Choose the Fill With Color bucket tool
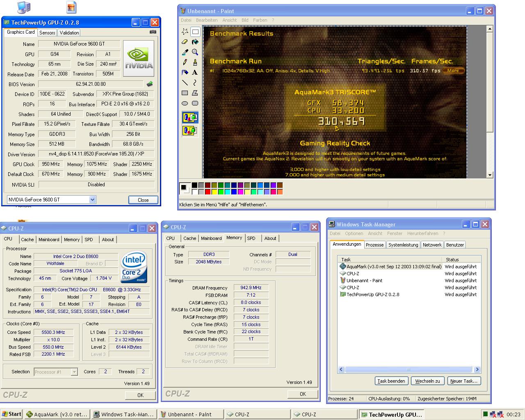This screenshot has height=420, width=525. pyautogui.click(x=195, y=42)
